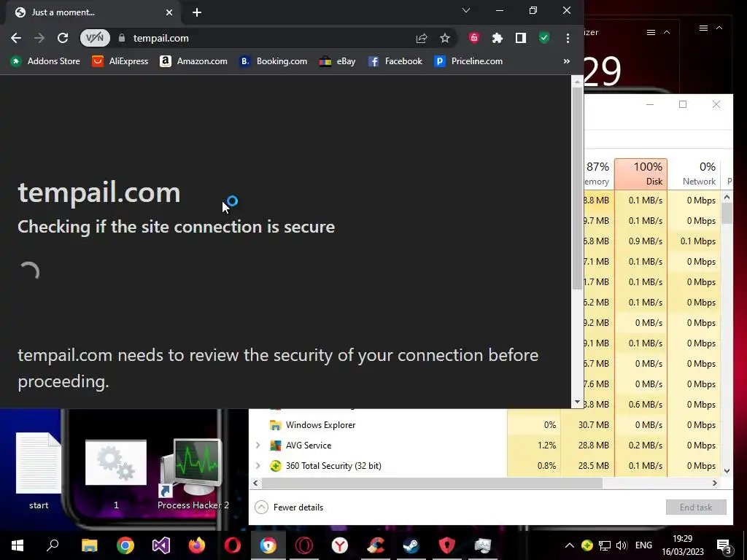The width and height of the screenshot is (747, 560).
Task: Open the red lock extension icon
Action: tap(473, 38)
